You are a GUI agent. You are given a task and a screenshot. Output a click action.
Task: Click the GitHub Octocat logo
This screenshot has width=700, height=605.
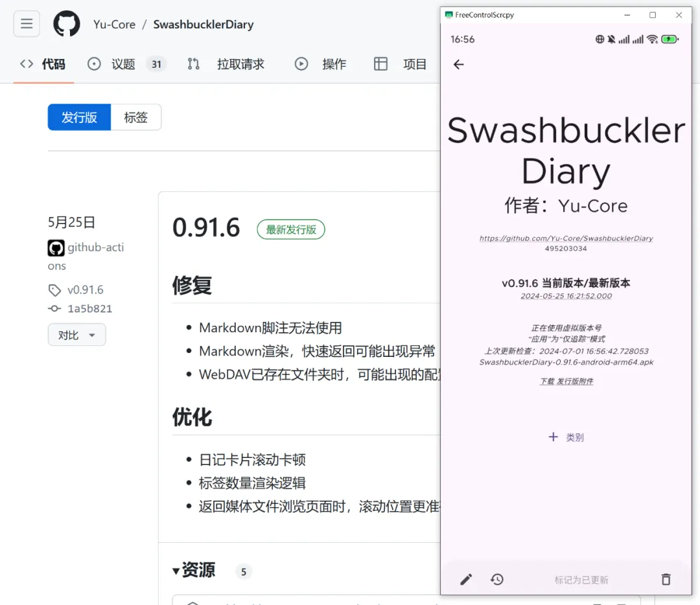coord(67,24)
